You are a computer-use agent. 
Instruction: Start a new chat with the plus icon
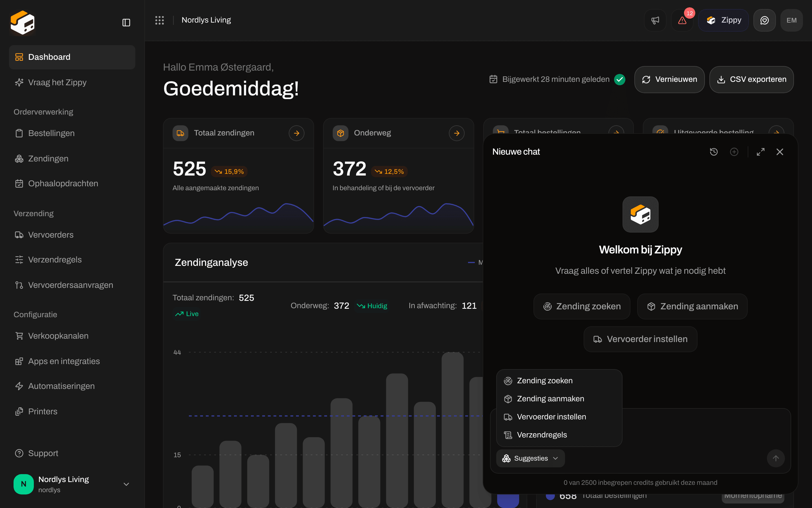tap(734, 152)
